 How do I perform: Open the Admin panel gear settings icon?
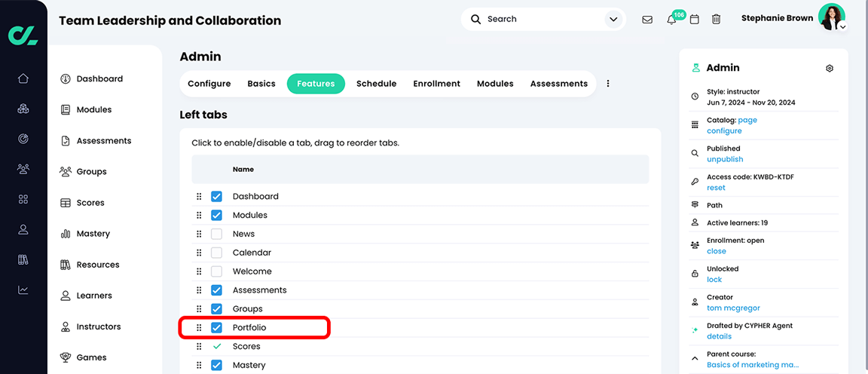pos(830,68)
